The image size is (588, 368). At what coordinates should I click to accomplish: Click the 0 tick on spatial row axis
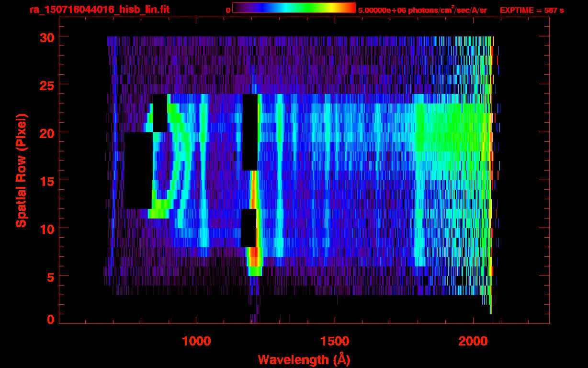click(50, 320)
